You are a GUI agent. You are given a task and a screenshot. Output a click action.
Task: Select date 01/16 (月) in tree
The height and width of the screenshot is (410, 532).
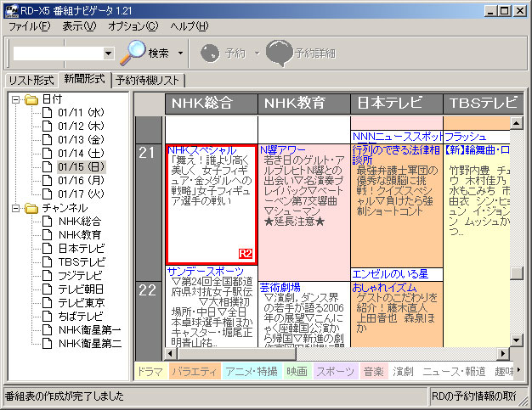pyautogui.click(x=81, y=181)
